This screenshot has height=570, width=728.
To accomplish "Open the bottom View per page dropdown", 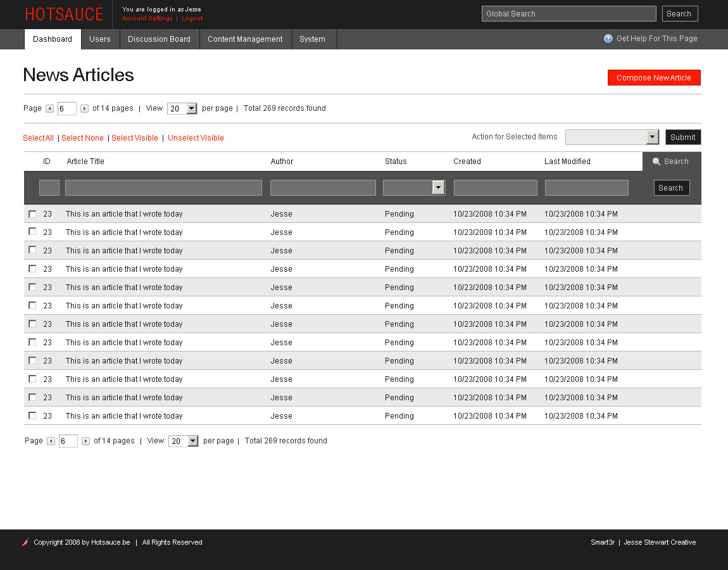I will (184, 441).
